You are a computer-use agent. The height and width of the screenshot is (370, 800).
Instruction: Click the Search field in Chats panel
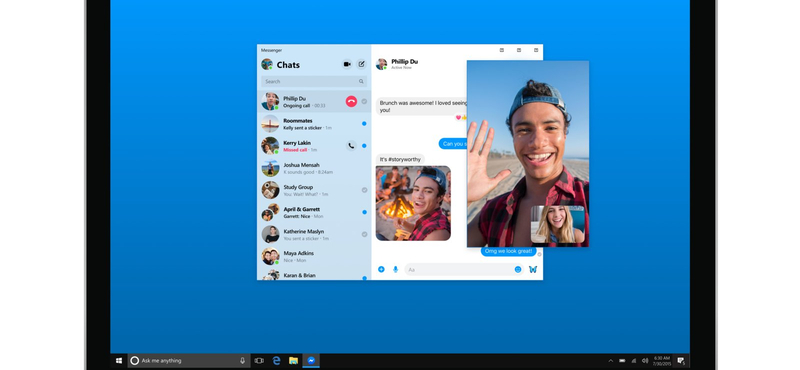tap(314, 81)
